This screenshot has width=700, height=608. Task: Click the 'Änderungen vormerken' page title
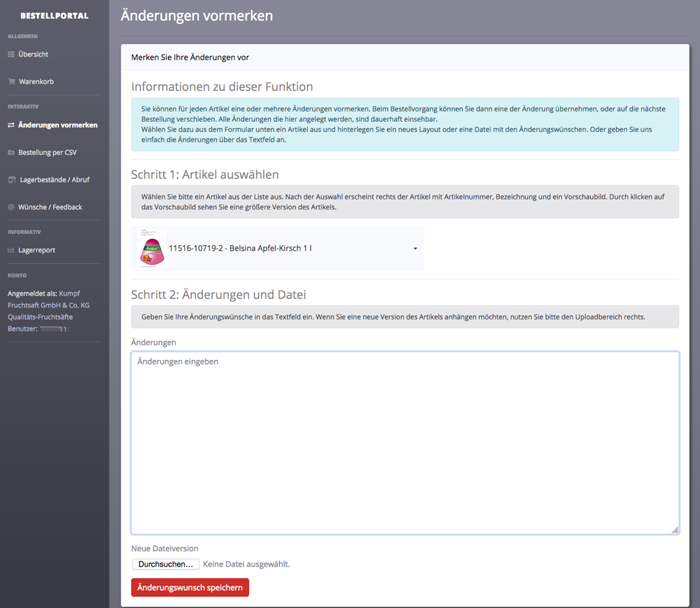pos(197,15)
